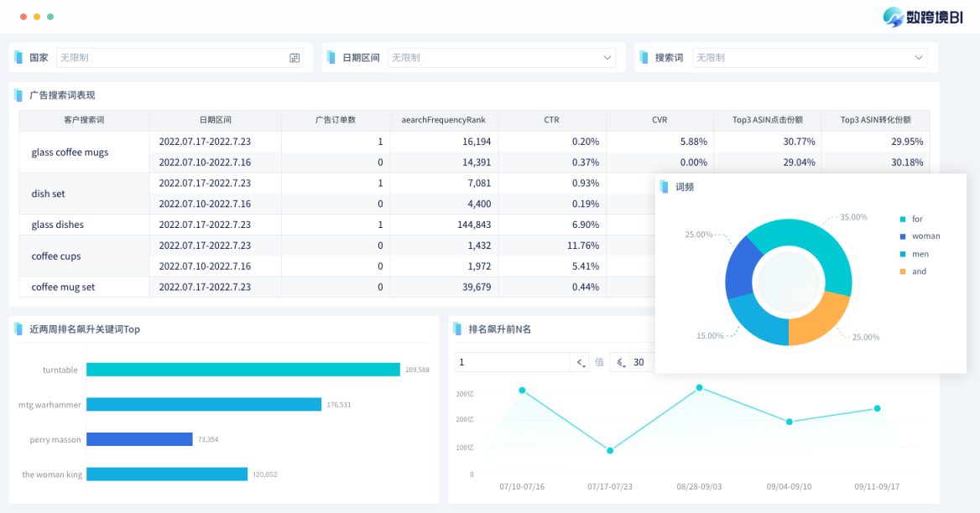Click the 数跨境BI logo icon

pos(894,18)
